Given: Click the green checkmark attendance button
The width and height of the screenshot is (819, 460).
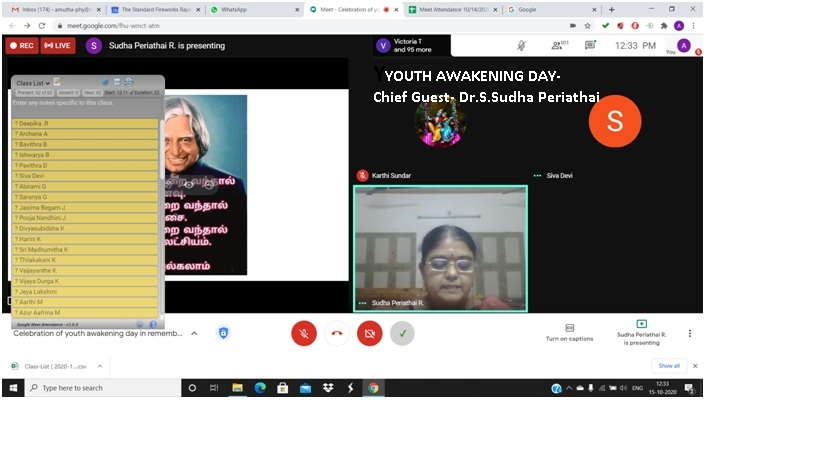Looking at the screenshot, I should 402,333.
